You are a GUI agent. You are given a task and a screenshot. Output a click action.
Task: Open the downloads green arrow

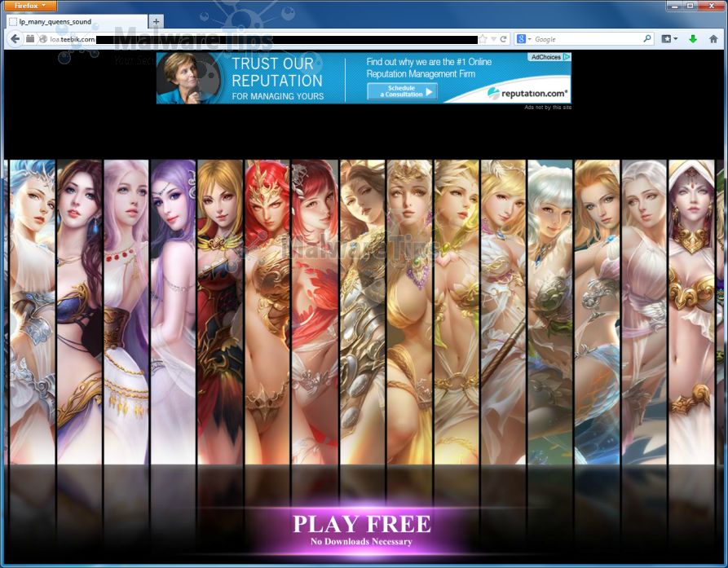693,39
